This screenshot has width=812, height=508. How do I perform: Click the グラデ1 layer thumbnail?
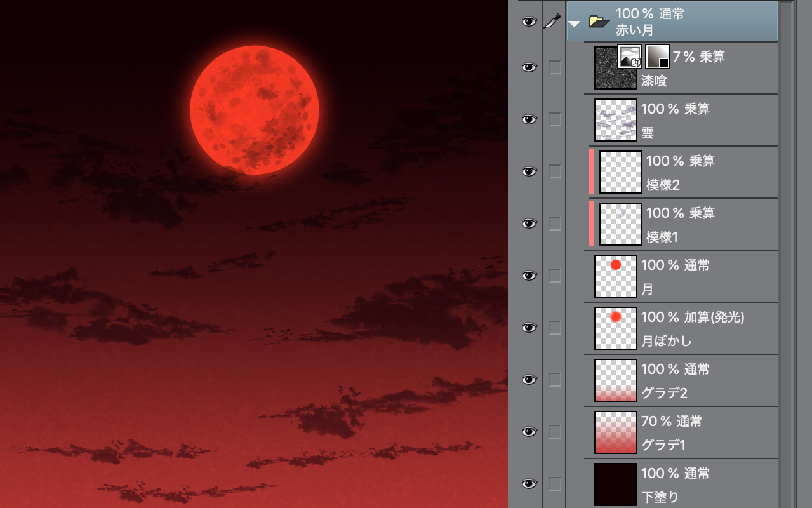[x=616, y=432]
